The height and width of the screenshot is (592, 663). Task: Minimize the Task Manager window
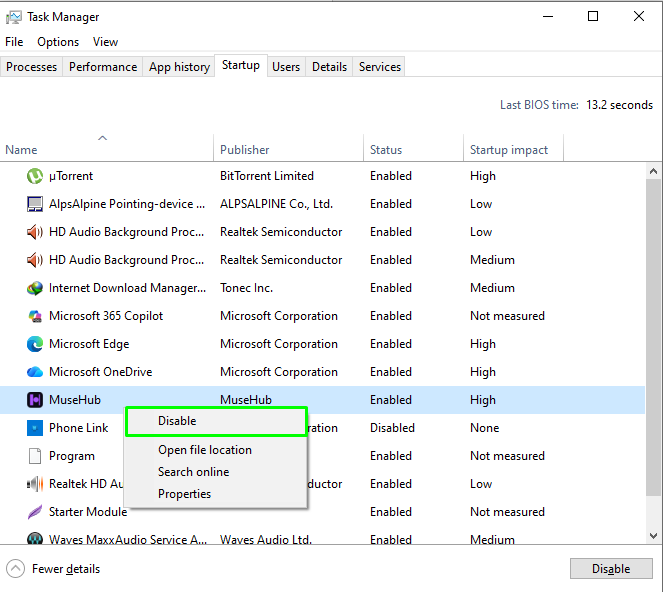[548, 16]
